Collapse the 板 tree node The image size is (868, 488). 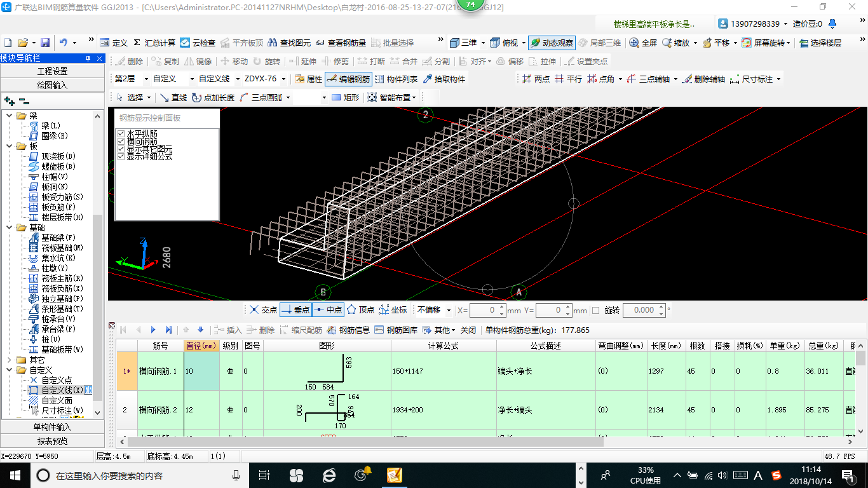tap(10, 146)
